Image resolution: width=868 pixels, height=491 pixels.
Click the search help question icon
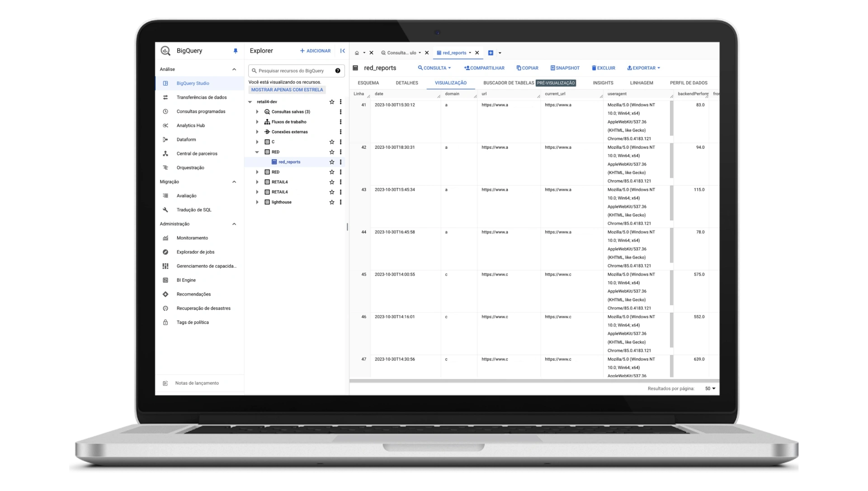(338, 71)
